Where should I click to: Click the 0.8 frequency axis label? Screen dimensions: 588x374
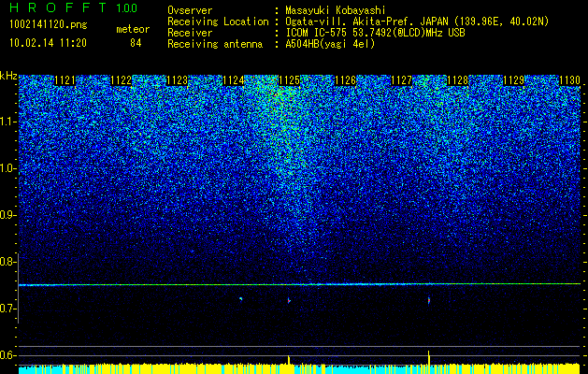(x=7, y=262)
